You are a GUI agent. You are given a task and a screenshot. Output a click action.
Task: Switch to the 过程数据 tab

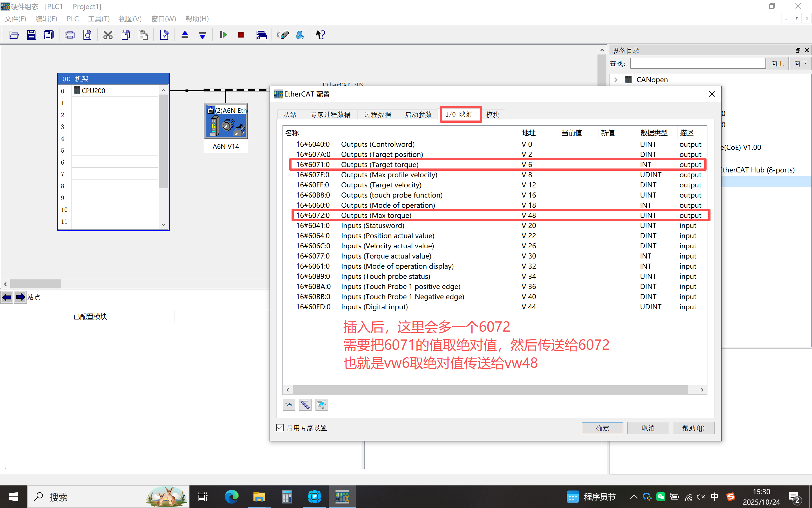[378, 115]
